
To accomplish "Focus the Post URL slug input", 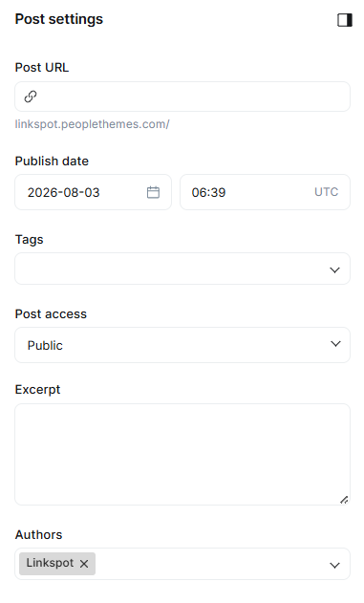I will [182, 97].
